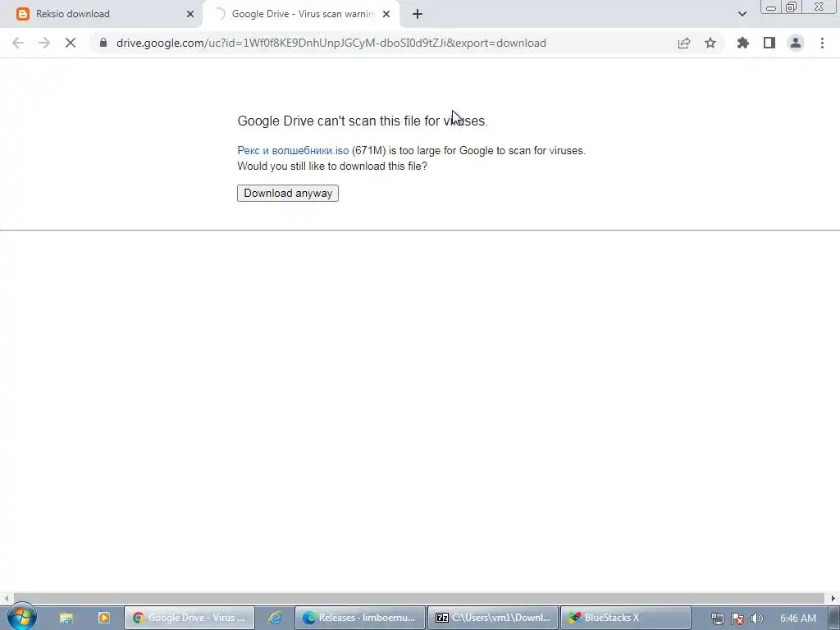Share this page via share icon
This screenshot has width=840, height=630.
(x=684, y=43)
